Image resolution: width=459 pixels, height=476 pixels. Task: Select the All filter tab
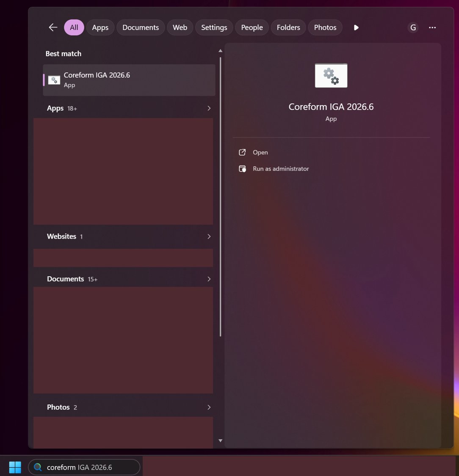[74, 28]
